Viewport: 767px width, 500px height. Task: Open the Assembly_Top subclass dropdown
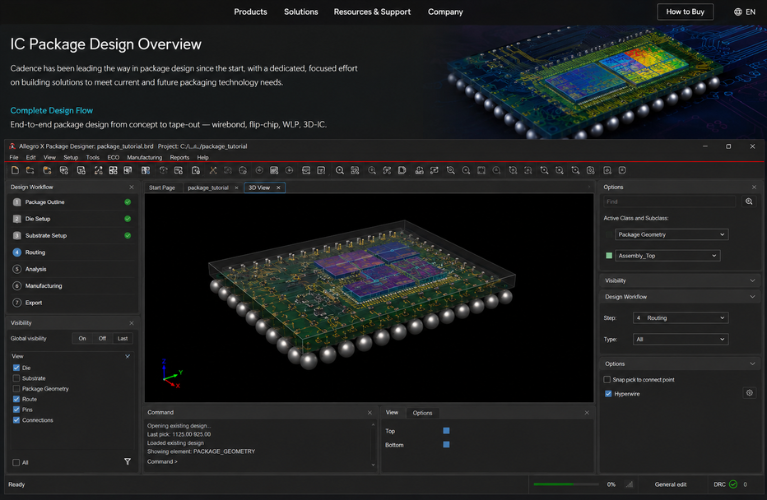coord(667,255)
